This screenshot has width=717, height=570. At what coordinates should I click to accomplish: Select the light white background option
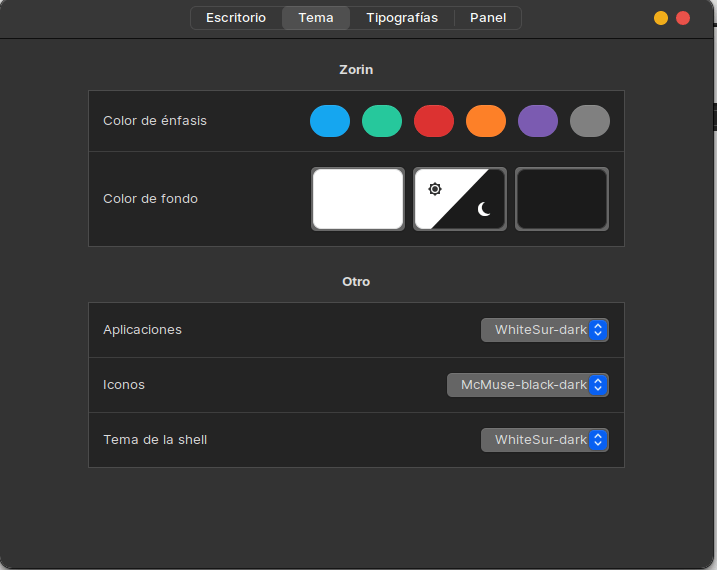click(x=358, y=199)
